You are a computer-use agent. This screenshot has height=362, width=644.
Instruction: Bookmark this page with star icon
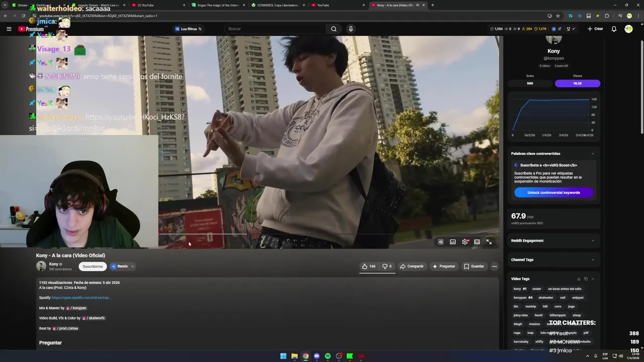[x=557, y=16]
